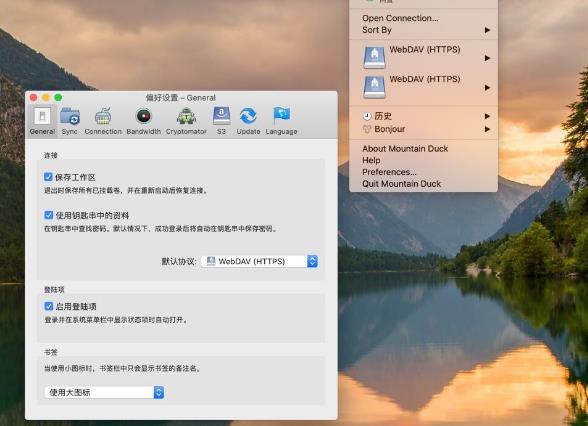This screenshot has height=426, width=588.
Task: Click the 登陆项 section label
Action: pos(54,290)
